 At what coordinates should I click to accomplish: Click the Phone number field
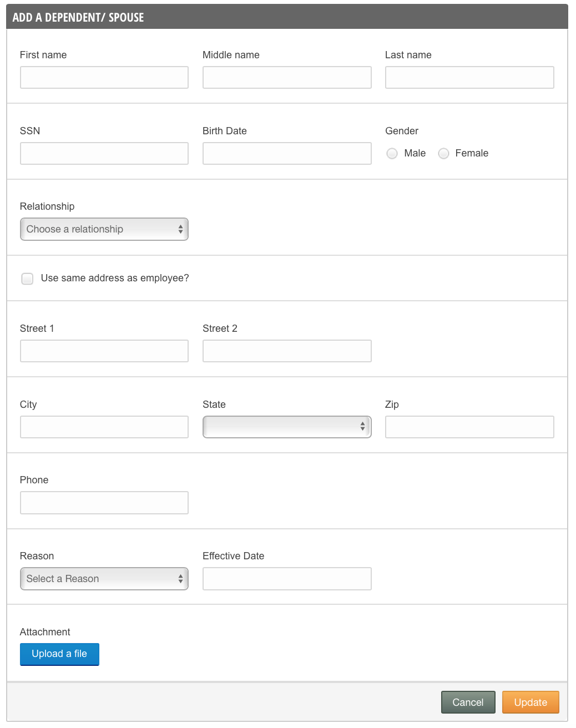pyautogui.click(x=104, y=503)
